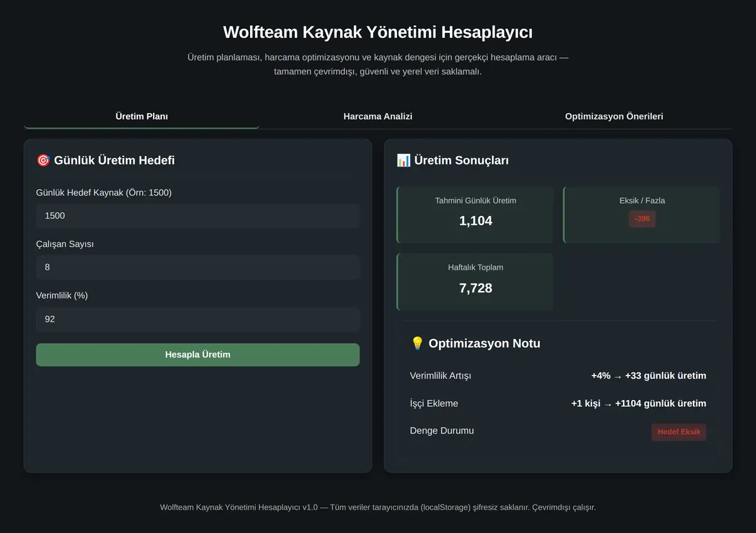Viewport: 756px width, 533px height.
Task: Open the Harcama Analizi tab
Action: pos(378,117)
